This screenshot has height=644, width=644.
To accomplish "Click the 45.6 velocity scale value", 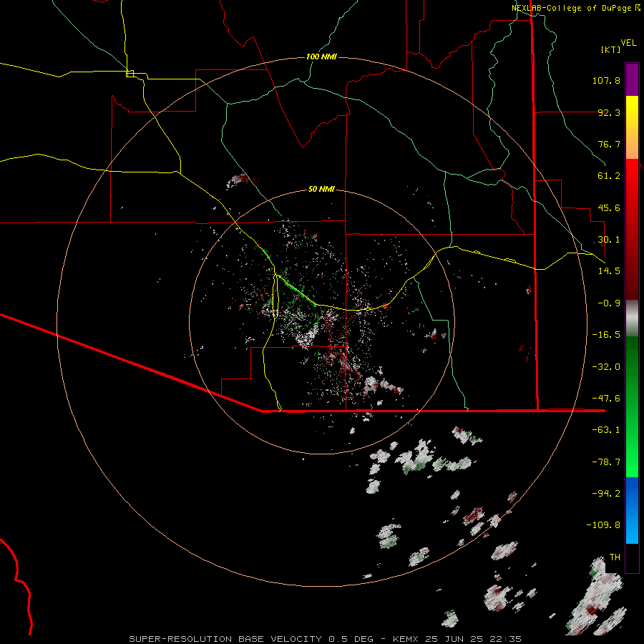I will pos(609,208).
